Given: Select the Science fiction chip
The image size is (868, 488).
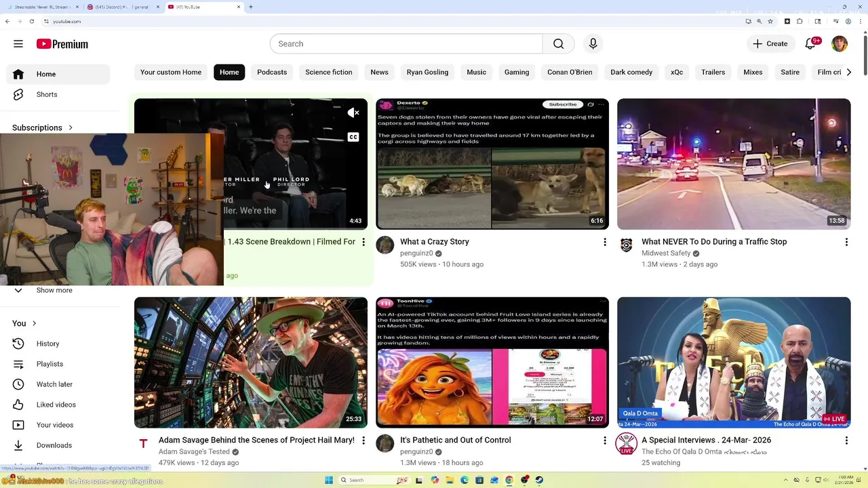Looking at the screenshot, I should (329, 72).
